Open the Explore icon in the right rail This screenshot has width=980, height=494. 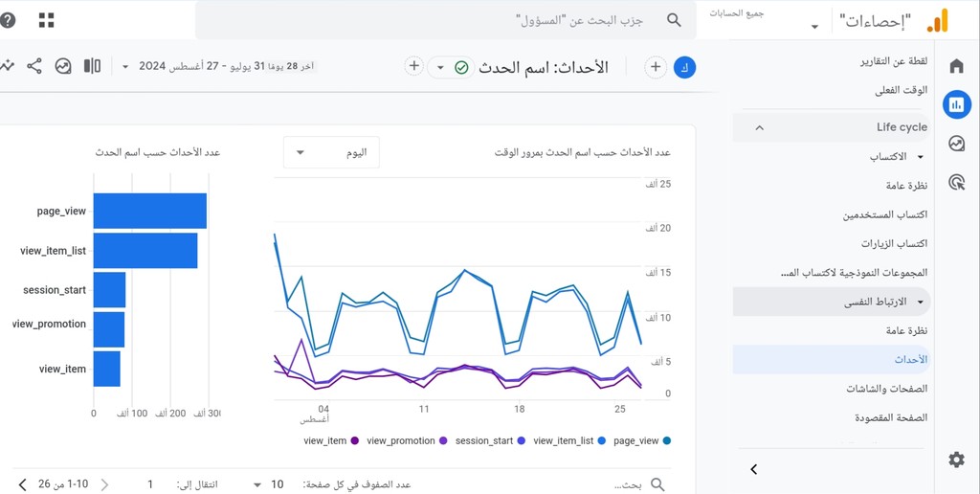tap(956, 144)
